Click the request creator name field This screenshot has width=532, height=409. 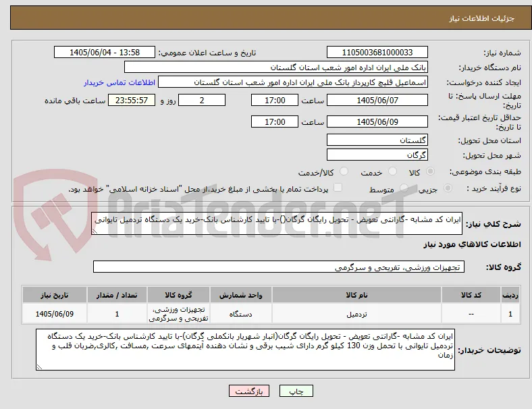(x=293, y=82)
